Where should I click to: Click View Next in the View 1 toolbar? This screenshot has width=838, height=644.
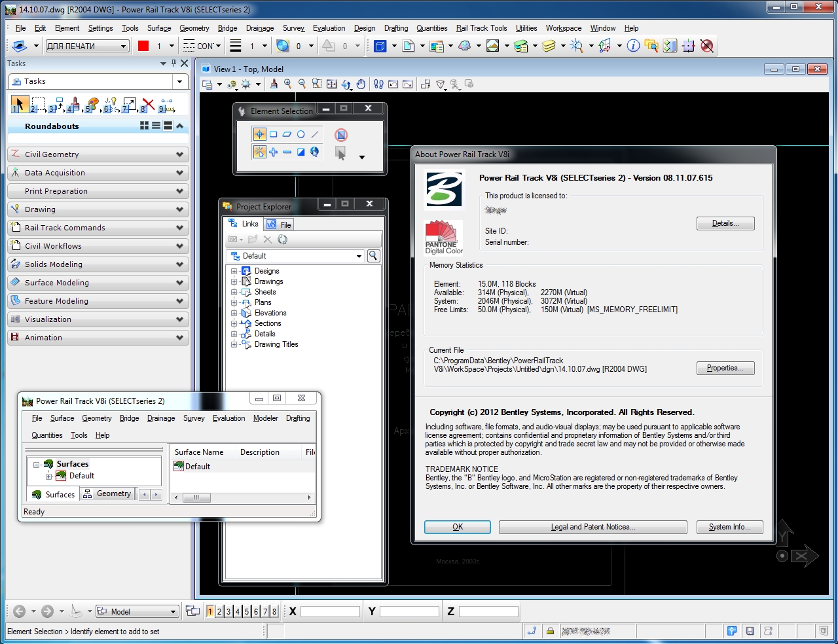click(408, 84)
